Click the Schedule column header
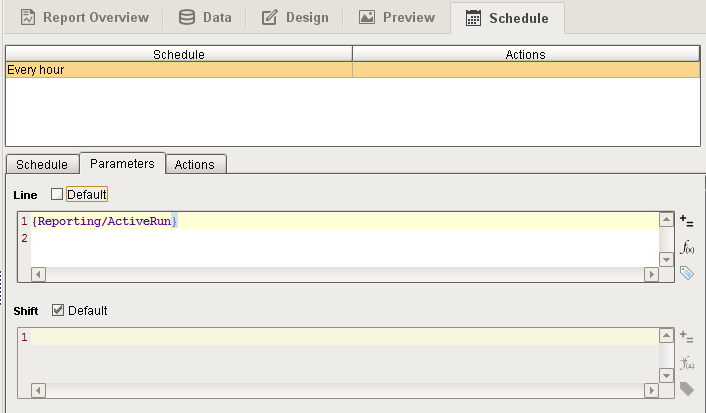This screenshot has width=706, height=413. click(178, 54)
